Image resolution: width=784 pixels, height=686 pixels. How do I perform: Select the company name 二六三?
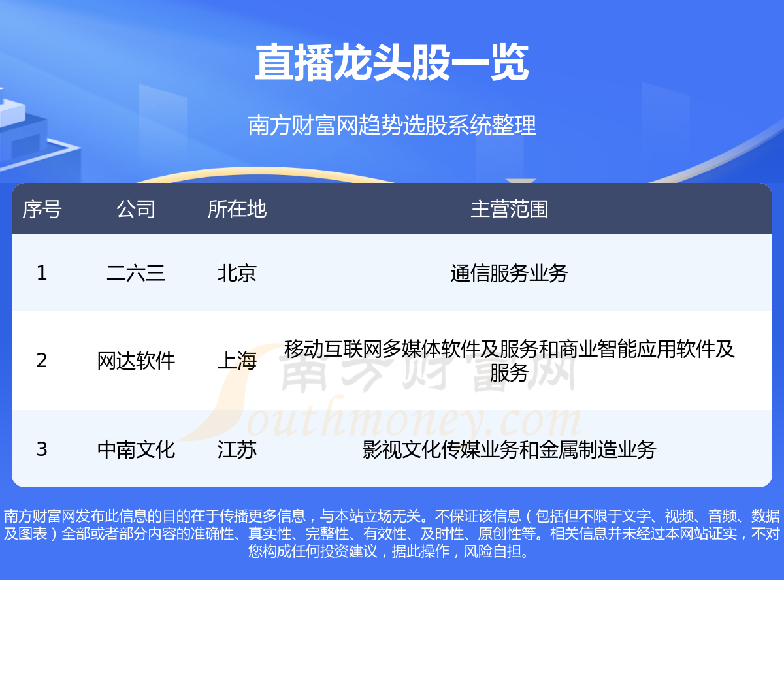(136, 273)
